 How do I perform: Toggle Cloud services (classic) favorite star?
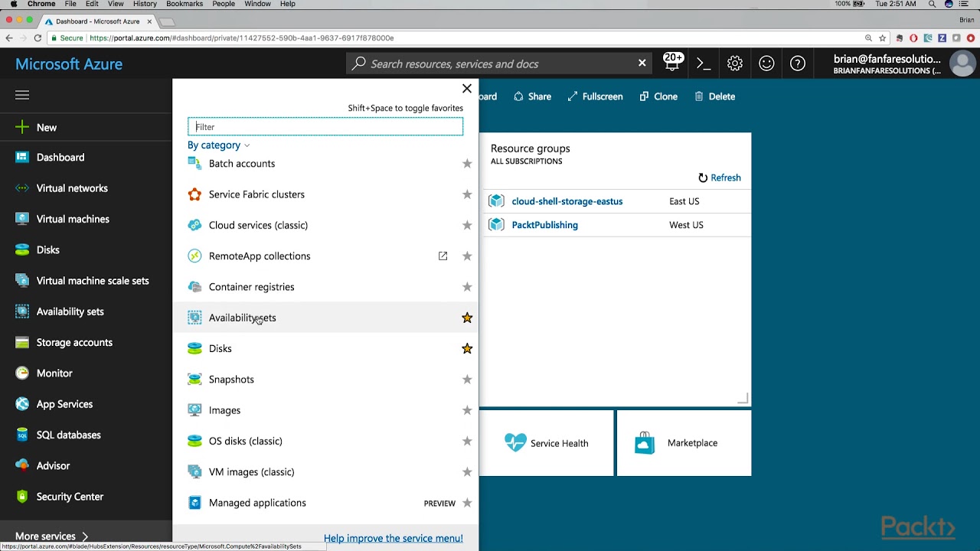[467, 225]
